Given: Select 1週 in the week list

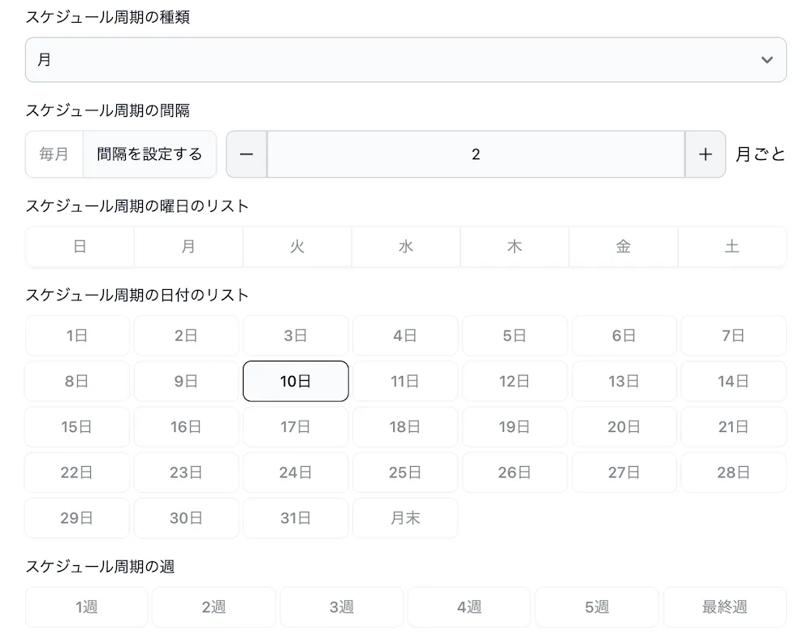Looking at the screenshot, I should [x=86, y=607].
